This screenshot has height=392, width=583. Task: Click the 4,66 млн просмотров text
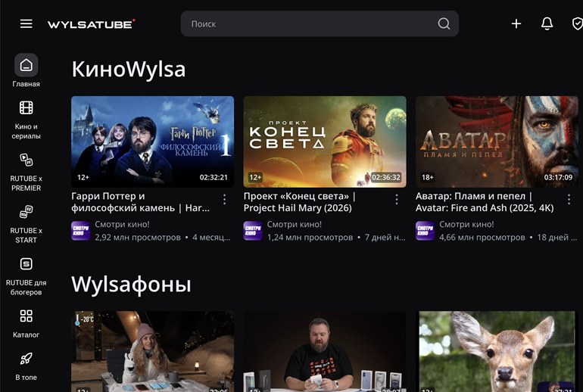482,237
